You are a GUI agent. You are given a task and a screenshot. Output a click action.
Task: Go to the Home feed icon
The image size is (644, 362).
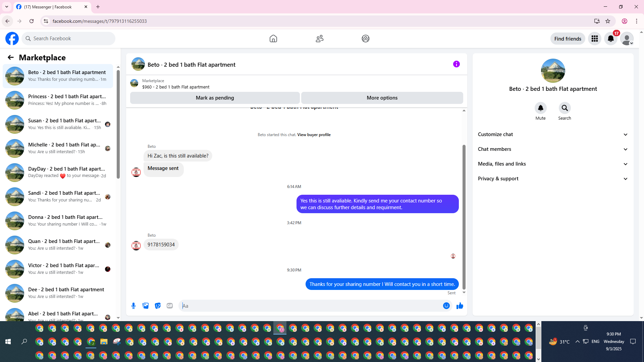[273, 39]
